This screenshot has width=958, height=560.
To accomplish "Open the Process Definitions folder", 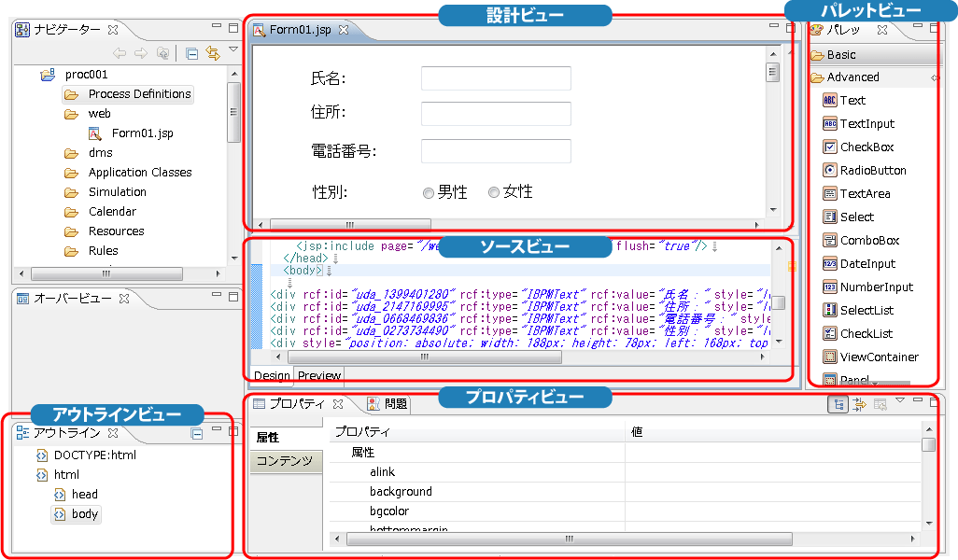I will coord(128,94).
